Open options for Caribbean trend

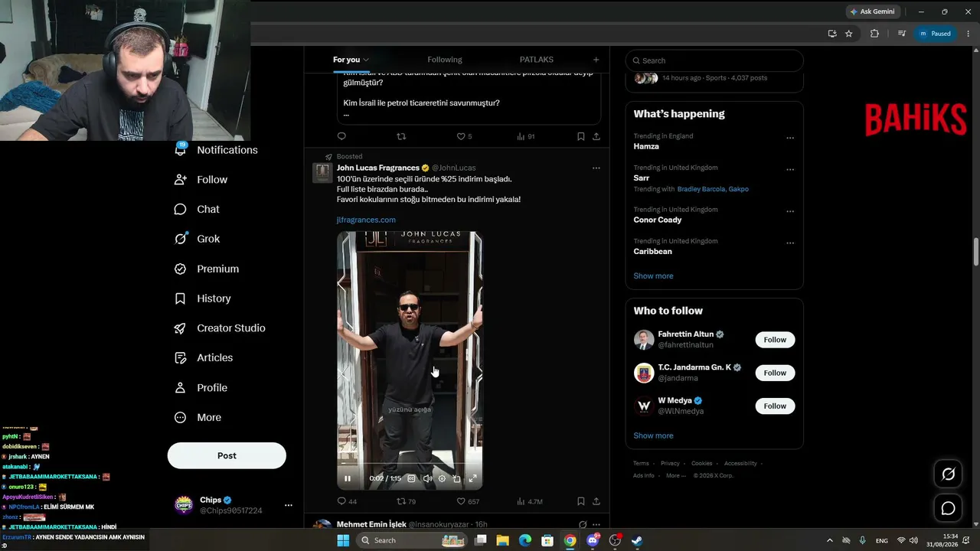click(790, 243)
